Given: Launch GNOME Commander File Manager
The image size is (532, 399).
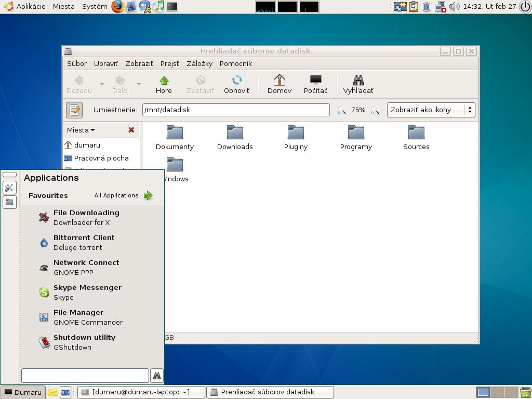Looking at the screenshot, I should point(92,317).
